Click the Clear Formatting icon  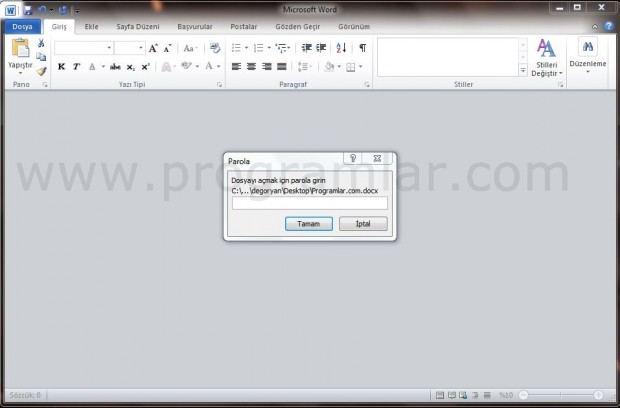[x=215, y=48]
